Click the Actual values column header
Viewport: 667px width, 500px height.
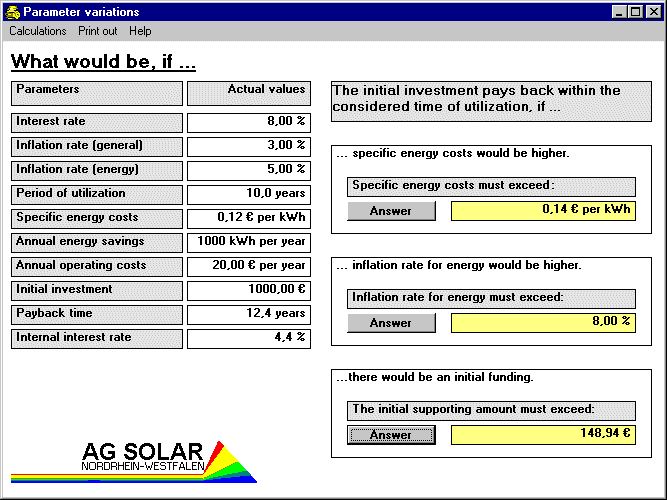click(x=249, y=93)
